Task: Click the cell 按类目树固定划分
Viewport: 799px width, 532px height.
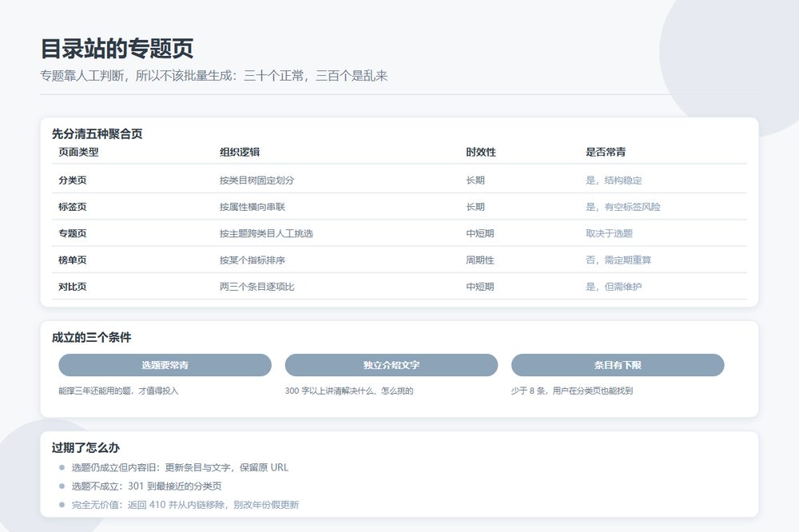Action: (x=256, y=180)
